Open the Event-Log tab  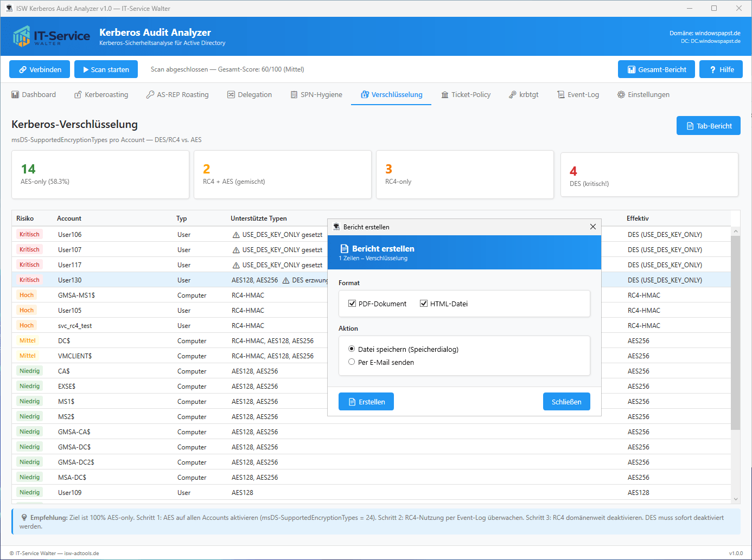click(x=578, y=95)
